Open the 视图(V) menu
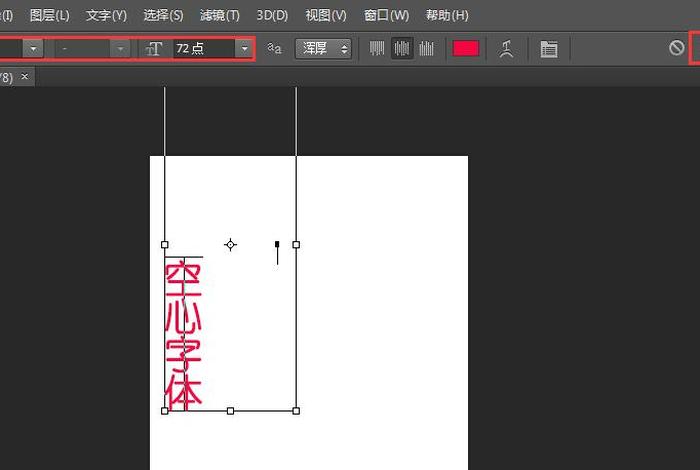This screenshot has width=700, height=470. (326, 16)
